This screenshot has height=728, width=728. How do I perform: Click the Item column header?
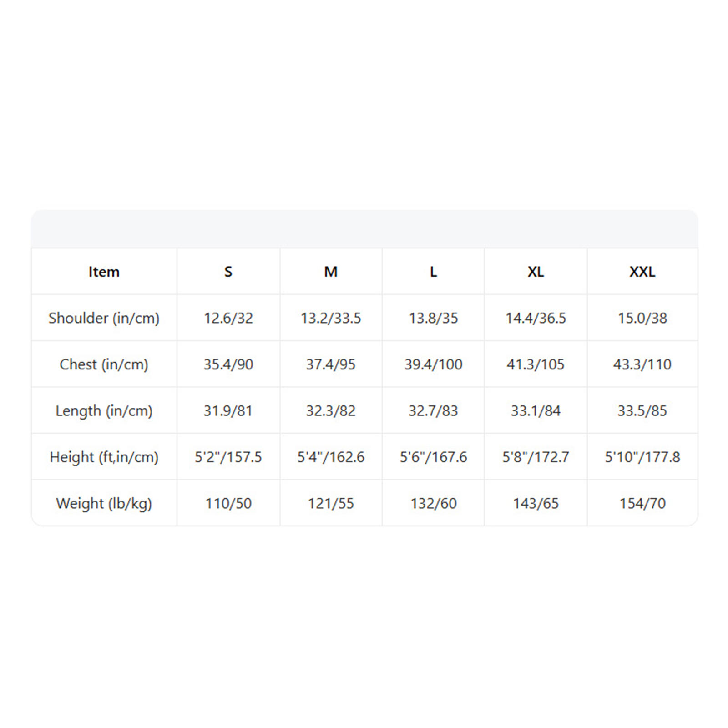pos(104,272)
